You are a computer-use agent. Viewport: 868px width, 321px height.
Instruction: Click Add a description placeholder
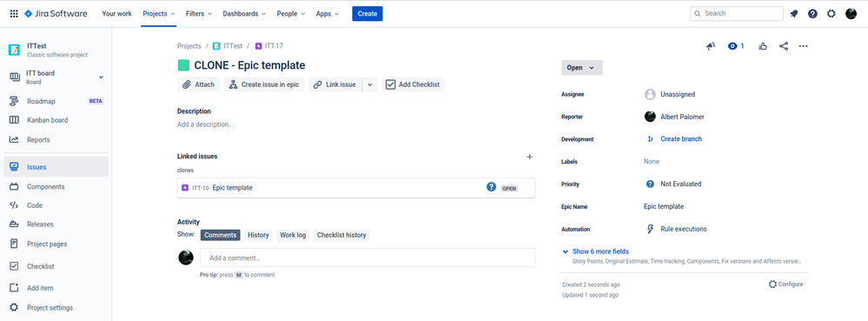tap(205, 124)
